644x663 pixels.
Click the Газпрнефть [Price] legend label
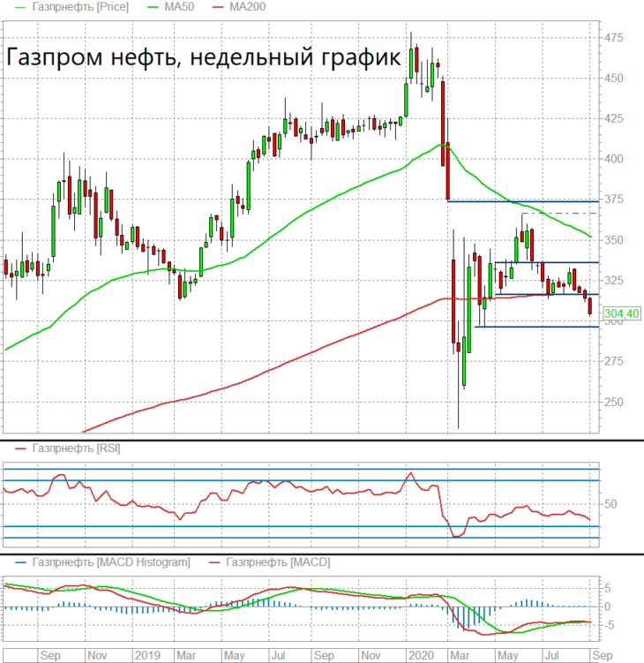coord(80,7)
